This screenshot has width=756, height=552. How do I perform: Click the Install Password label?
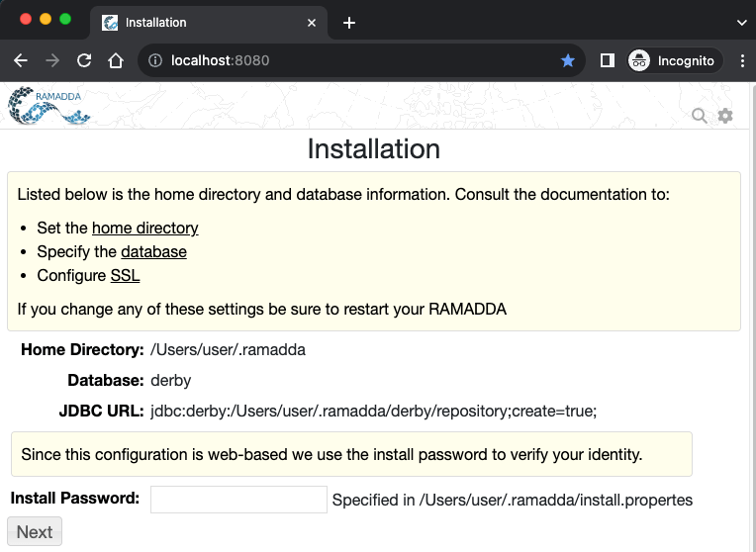click(x=75, y=498)
